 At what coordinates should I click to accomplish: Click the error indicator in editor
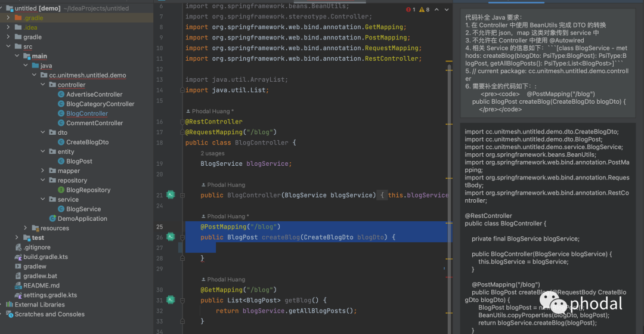[411, 10]
